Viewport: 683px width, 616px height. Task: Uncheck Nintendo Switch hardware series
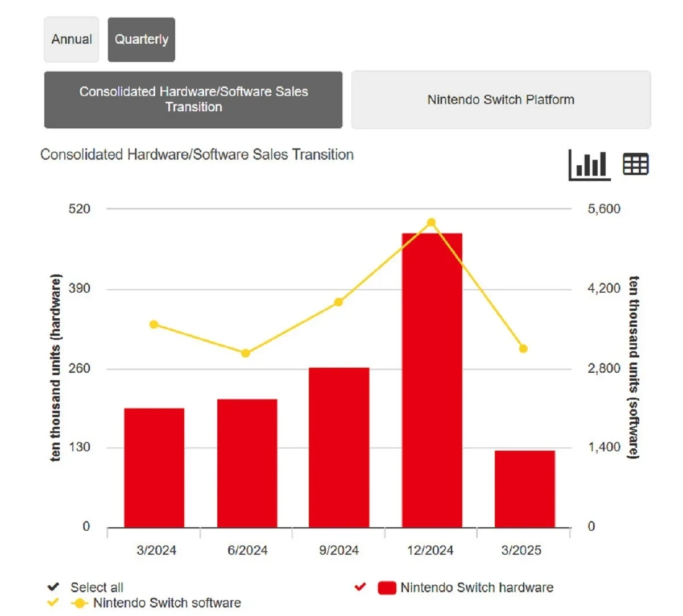(x=360, y=587)
